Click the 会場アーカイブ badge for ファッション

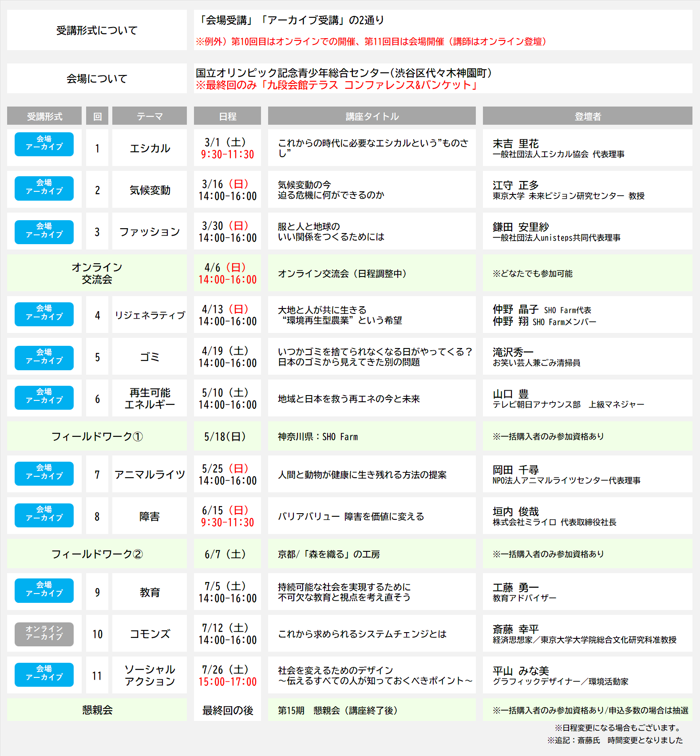(x=44, y=232)
